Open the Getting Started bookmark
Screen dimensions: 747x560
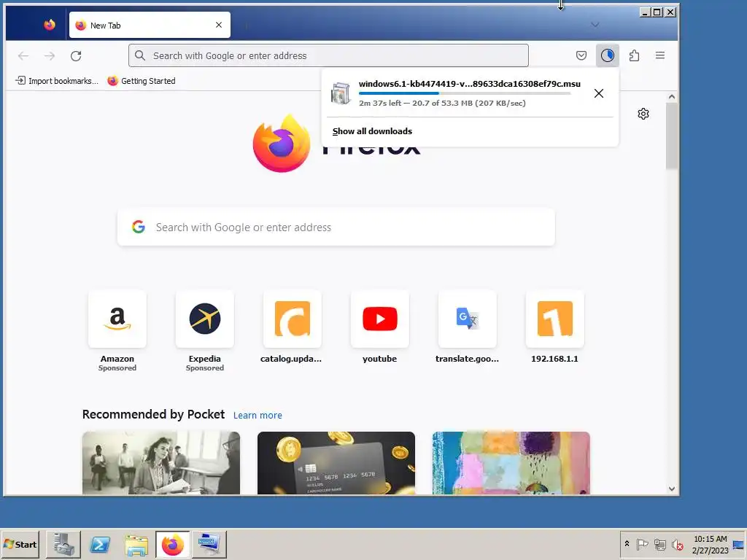[x=142, y=81]
